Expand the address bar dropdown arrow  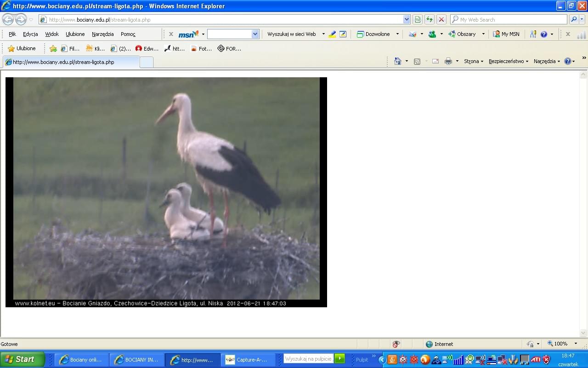(x=407, y=19)
